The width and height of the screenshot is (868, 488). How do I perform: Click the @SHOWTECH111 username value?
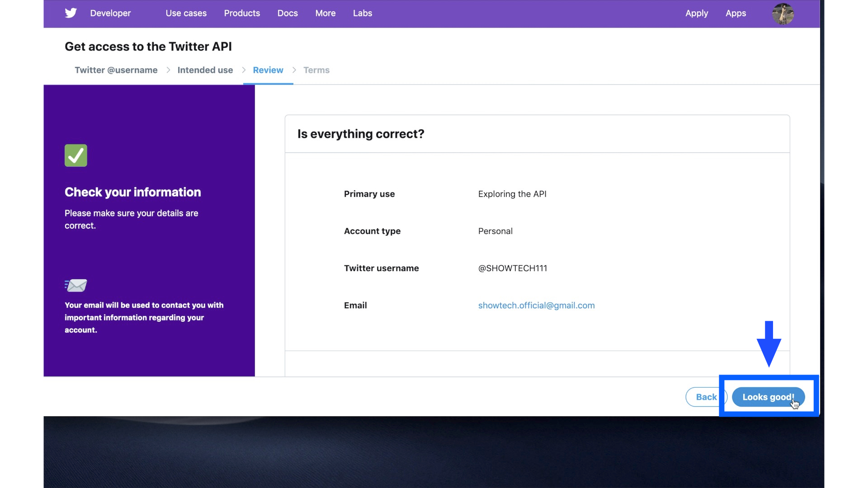click(513, 268)
